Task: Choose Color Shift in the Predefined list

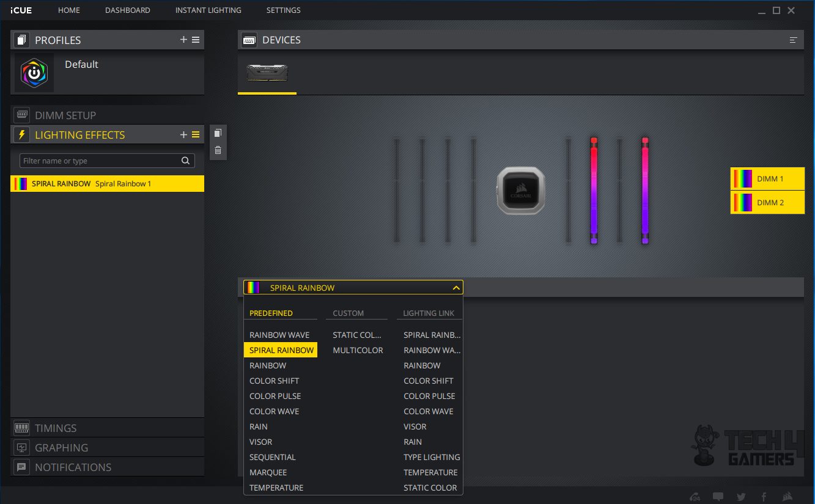Action: pyautogui.click(x=275, y=381)
